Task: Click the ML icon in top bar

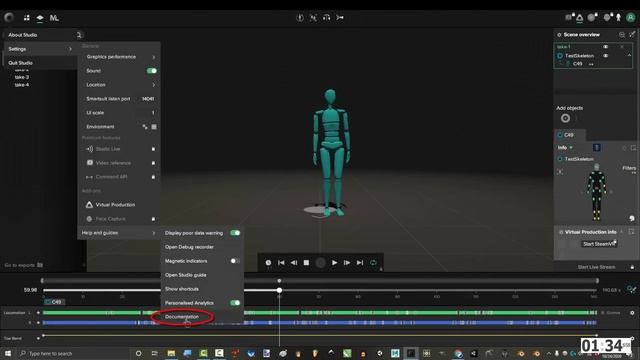Action: click(x=54, y=18)
